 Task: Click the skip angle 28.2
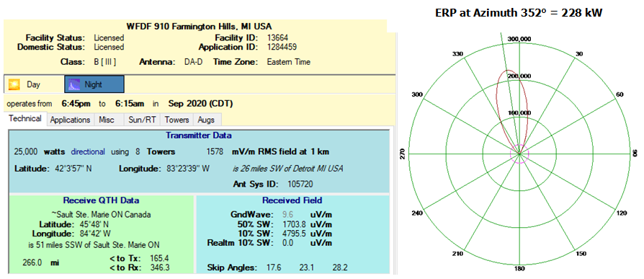[340, 268]
